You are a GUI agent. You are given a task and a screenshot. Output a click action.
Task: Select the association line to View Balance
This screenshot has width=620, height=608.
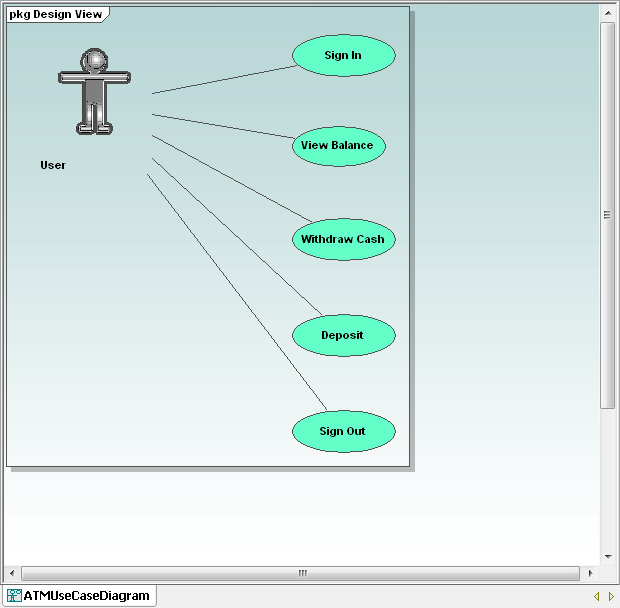click(223, 126)
